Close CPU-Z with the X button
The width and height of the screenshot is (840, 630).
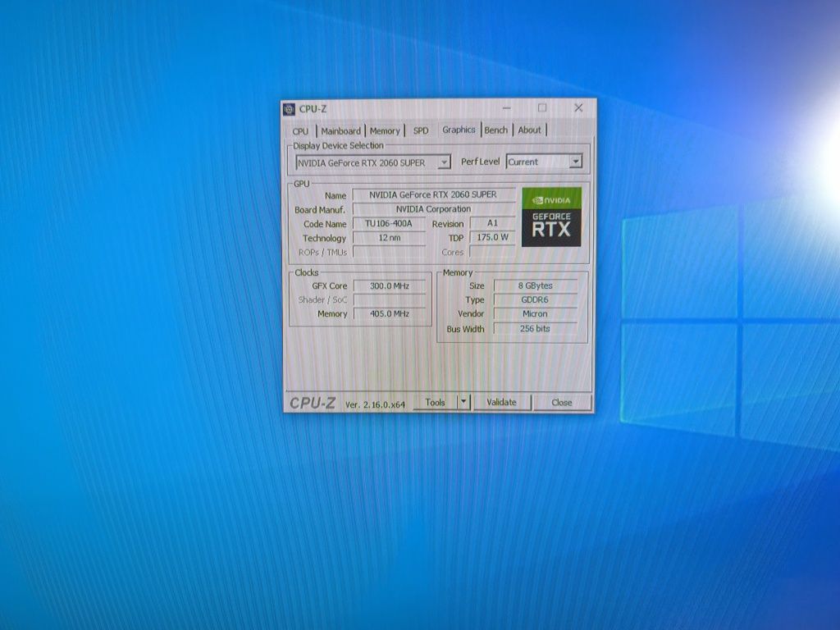coord(578,108)
